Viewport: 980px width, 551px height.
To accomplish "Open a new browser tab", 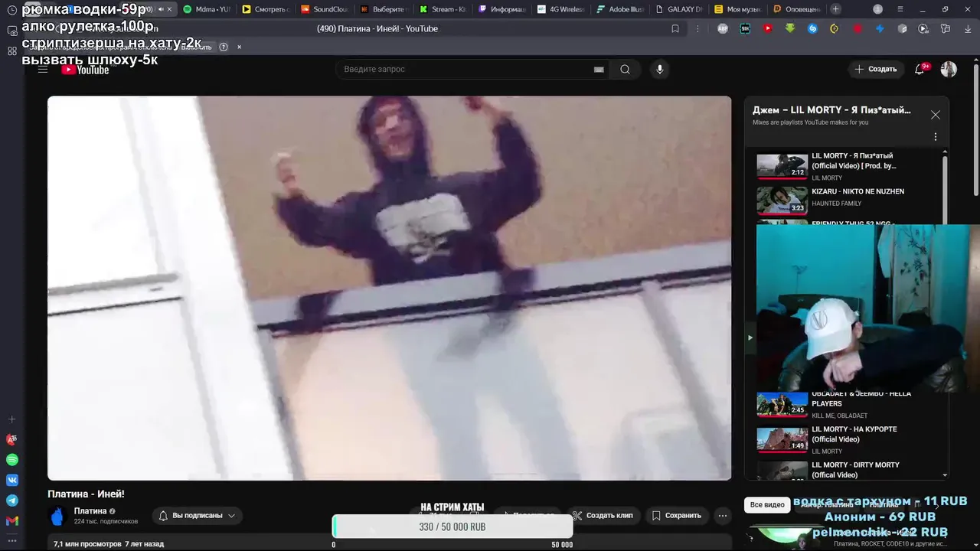I will pyautogui.click(x=835, y=9).
